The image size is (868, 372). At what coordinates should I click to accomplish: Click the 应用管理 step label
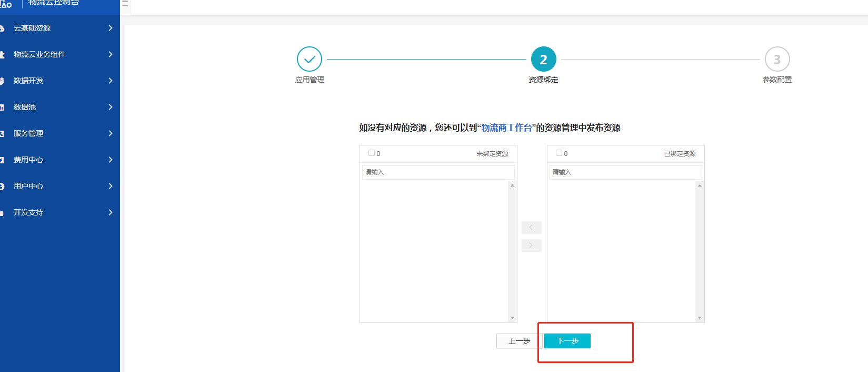(310, 80)
